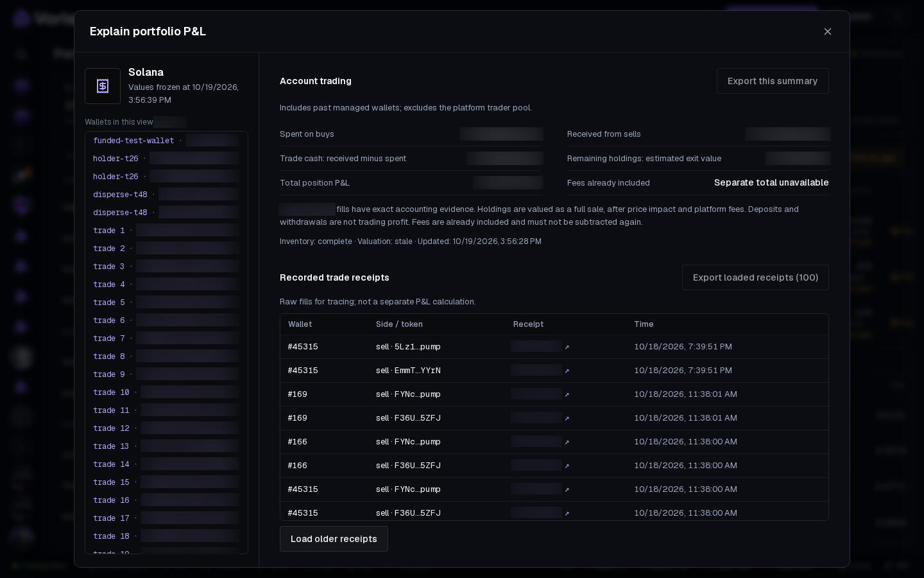Open receipt arrow for #169 FYNc...pump row
This screenshot has width=924, height=578.
click(x=567, y=394)
